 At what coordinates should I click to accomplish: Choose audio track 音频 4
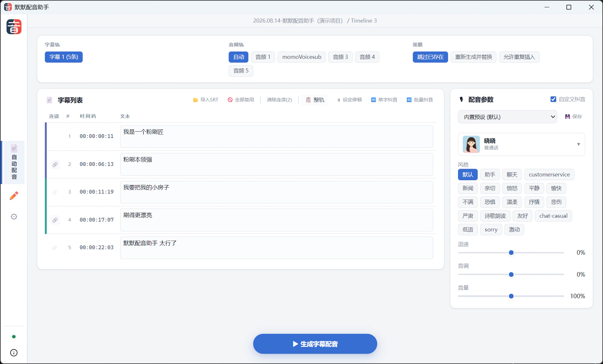pyautogui.click(x=367, y=57)
